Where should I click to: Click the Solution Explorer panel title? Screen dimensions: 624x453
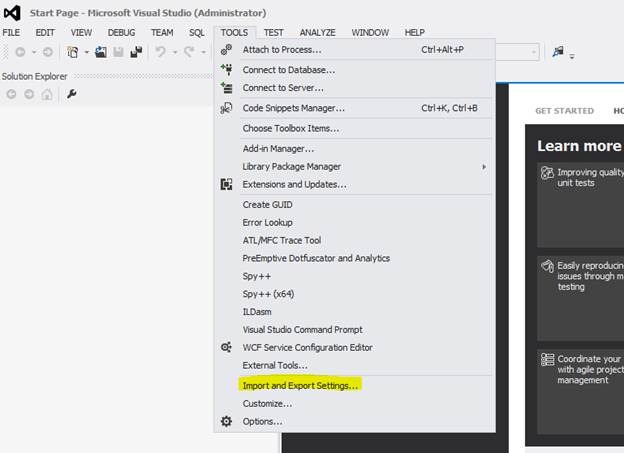[35, 76]
